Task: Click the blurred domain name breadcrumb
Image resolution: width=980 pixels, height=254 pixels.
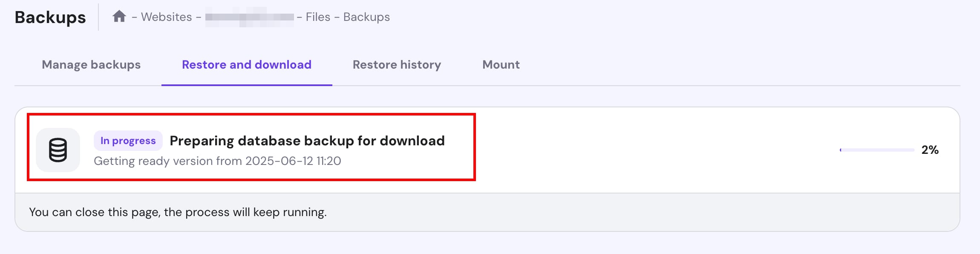Action: coord(249,17)
